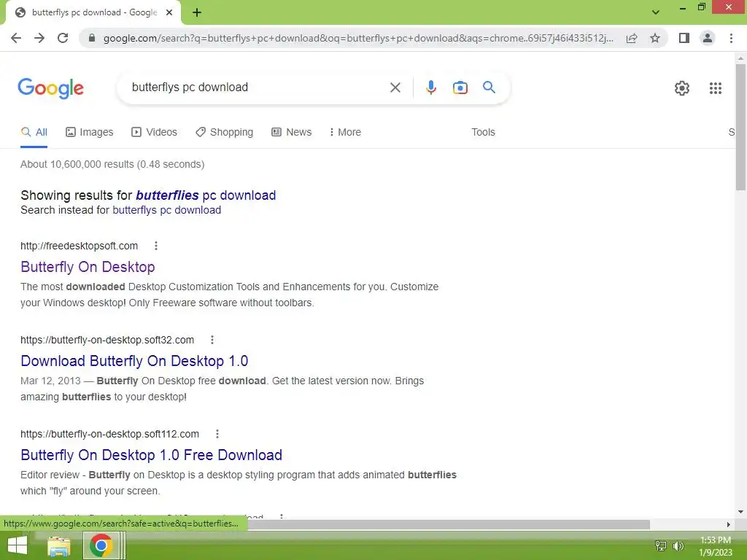Open the tab search chevron

656,12
